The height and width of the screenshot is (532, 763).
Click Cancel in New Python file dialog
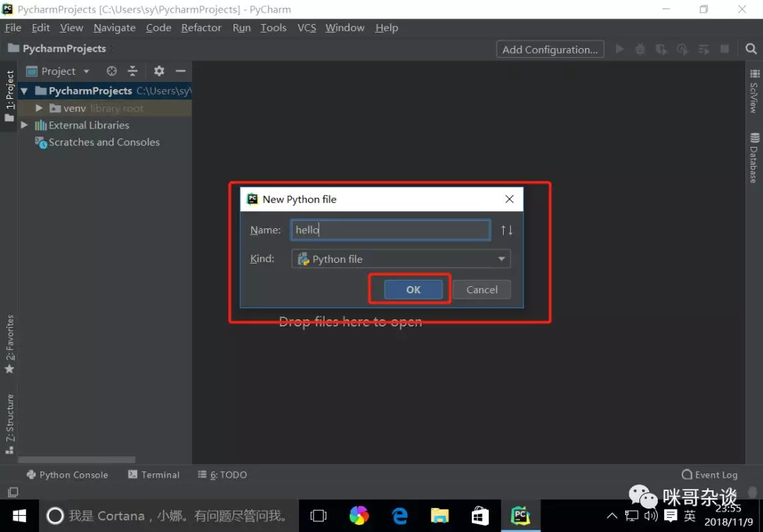(482, 290)
